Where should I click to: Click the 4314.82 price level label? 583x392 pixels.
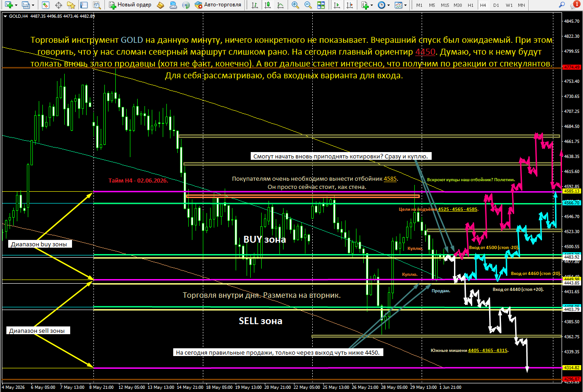click(571, 367)
